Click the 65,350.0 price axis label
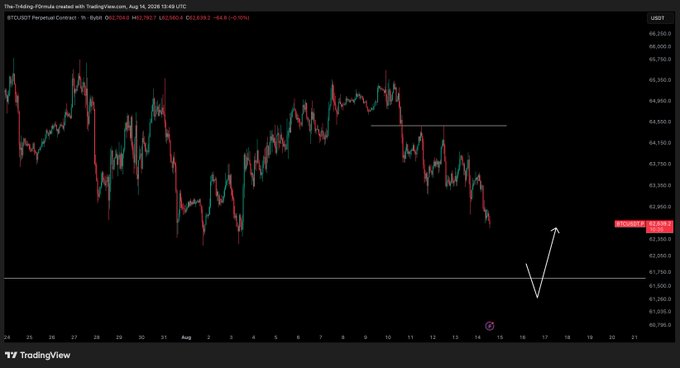680x368 pixels. 660,80
